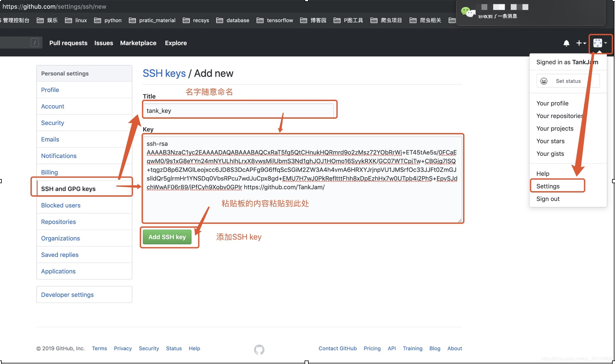This screenshot has height=364, width=615.
Task: Open Developer settings
Action: [x=84, y=295]
